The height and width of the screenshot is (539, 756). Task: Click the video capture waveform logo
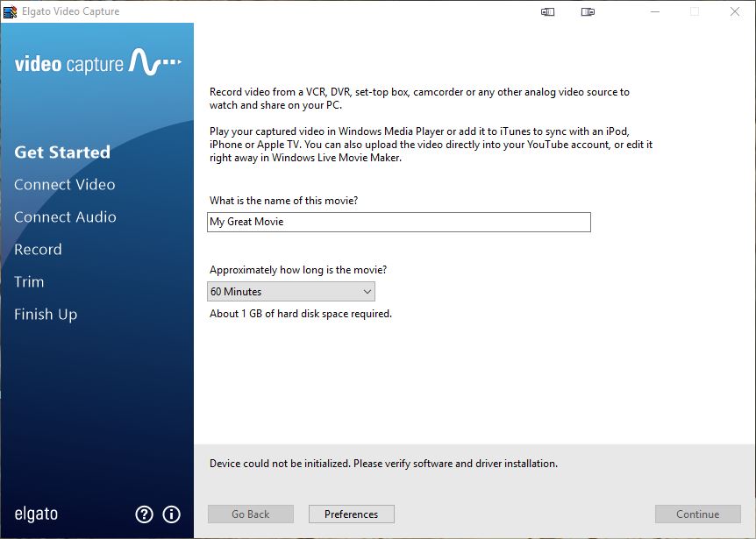coord(98,63)
